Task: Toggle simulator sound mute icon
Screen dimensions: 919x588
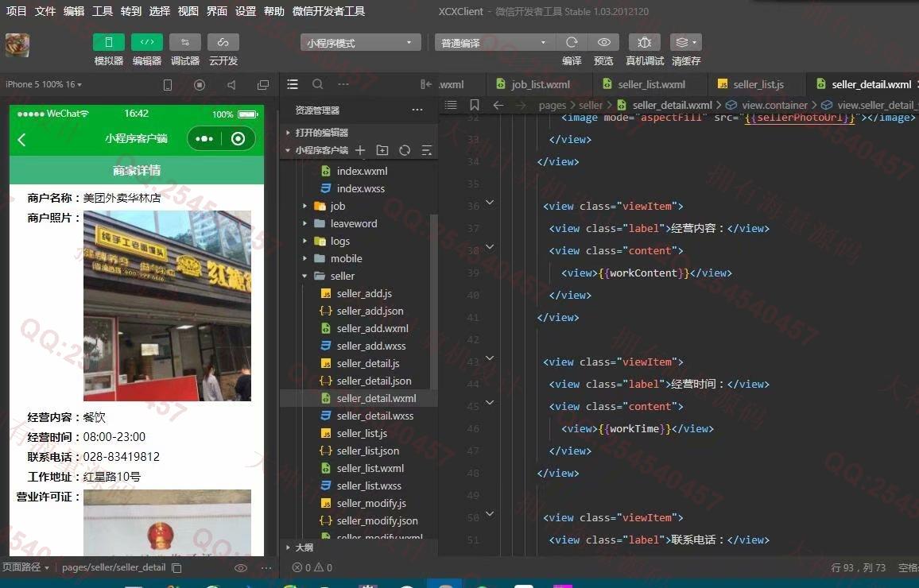Action: [231, 85]
